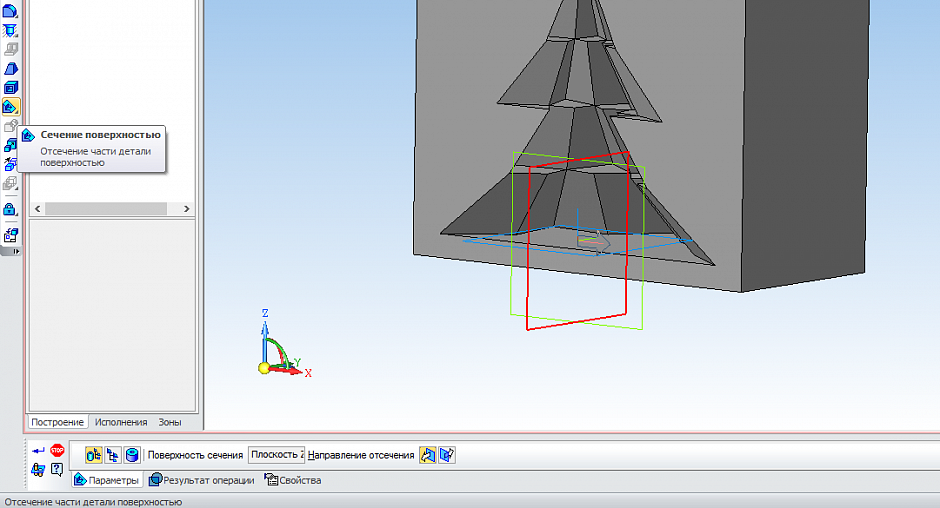The width and height of the screenshot is (940, 508).
Task: Toggle the tree-structure selection mode icon
Action: [x=113, y=455]
